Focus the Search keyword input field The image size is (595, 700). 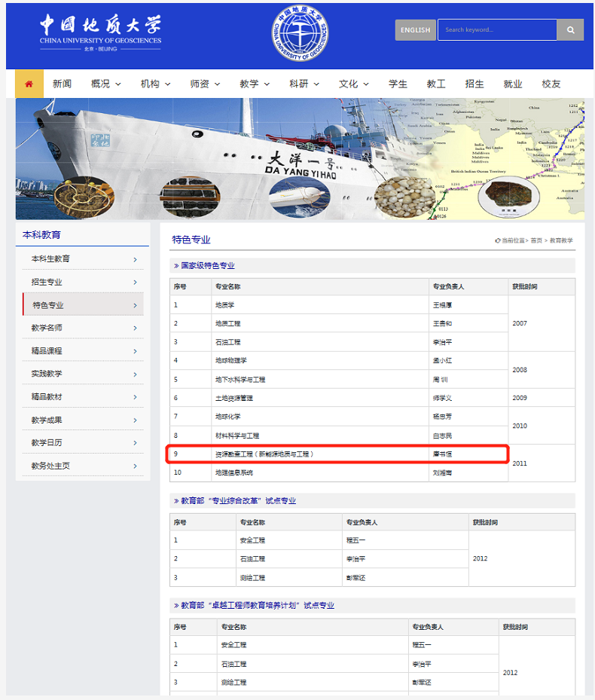497,30
